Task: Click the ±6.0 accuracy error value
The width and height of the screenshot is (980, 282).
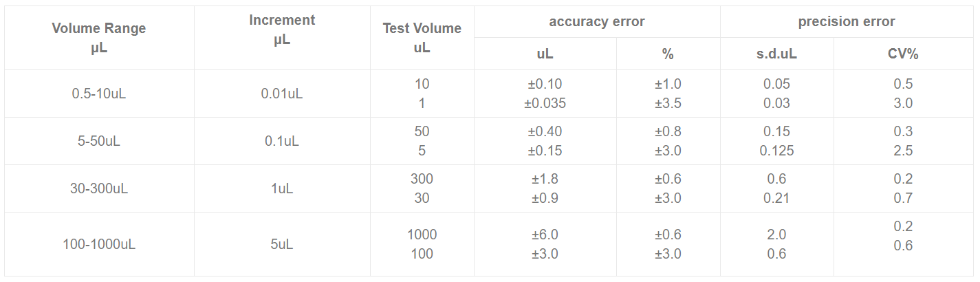Action: pos(545,235)
